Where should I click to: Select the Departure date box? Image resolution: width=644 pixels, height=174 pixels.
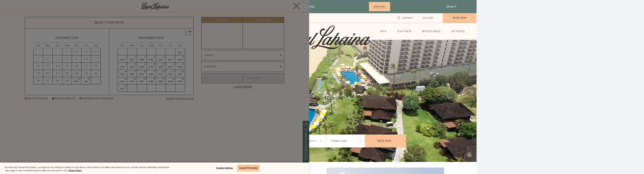coord(263,33)
